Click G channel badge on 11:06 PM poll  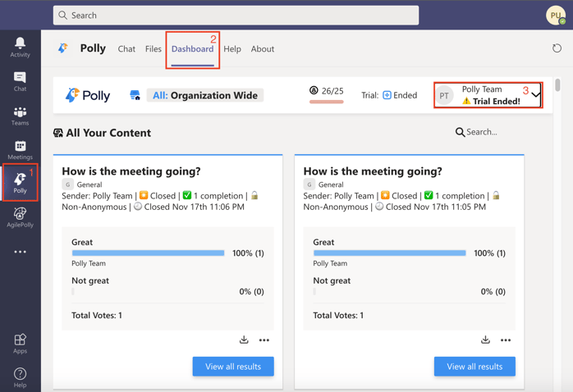click(x=67, y=185)
